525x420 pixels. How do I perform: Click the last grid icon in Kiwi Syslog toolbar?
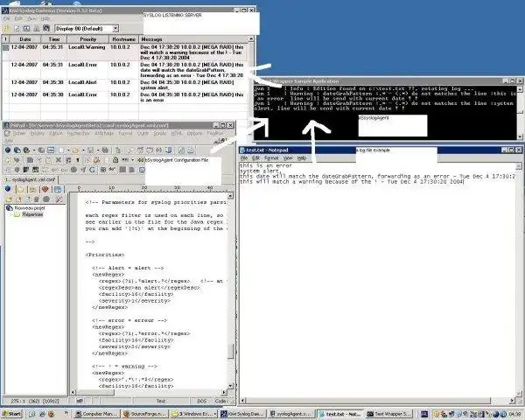pos(46,29)
